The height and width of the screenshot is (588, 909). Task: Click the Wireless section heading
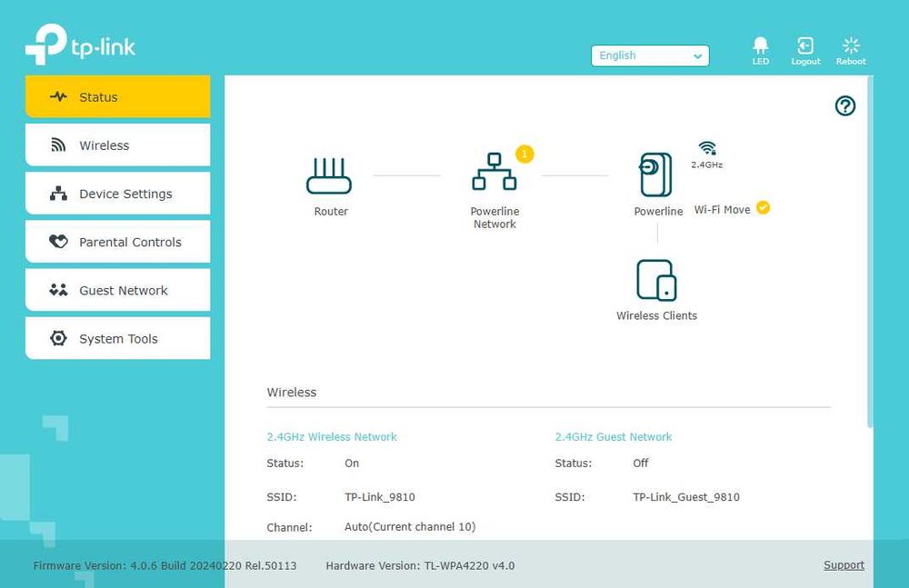click(291, 392)
